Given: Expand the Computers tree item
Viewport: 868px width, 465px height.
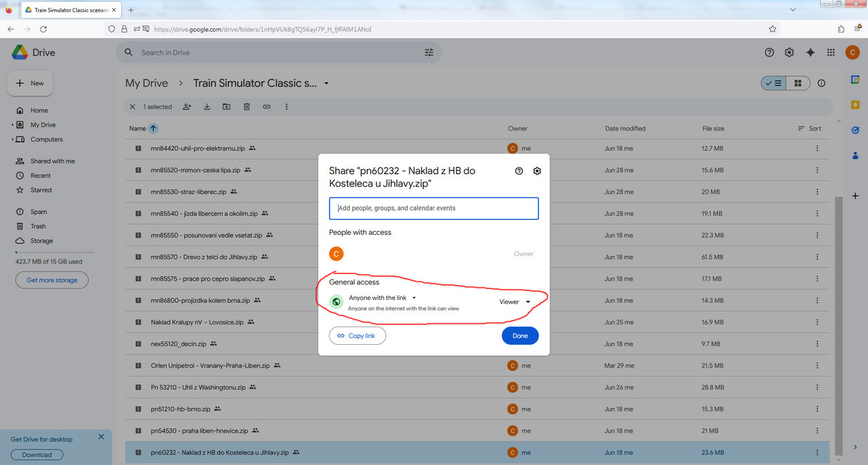Looking at the screenshot, I should click(x=13, y=140).
